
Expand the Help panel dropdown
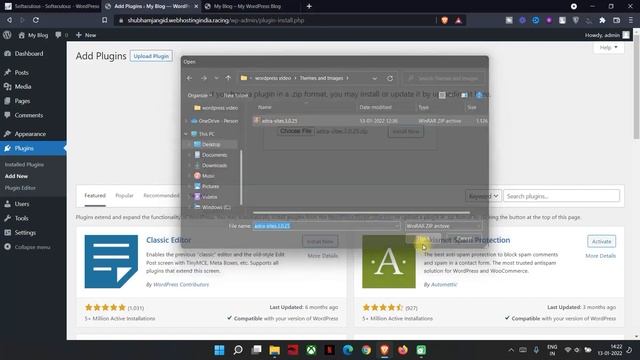pos(608,48)
